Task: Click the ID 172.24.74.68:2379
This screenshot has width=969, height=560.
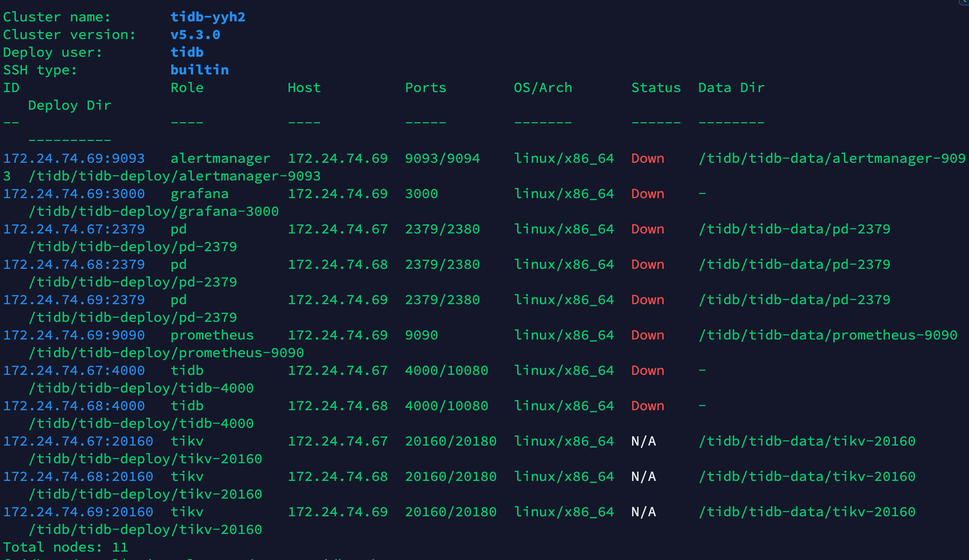Action: pos(74,265)
